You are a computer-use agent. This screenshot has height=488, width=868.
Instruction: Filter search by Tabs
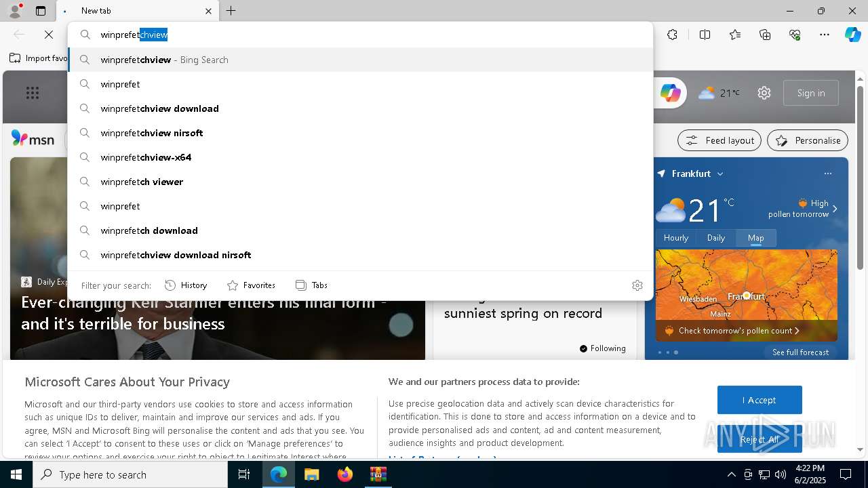click(x=312, y=285)
